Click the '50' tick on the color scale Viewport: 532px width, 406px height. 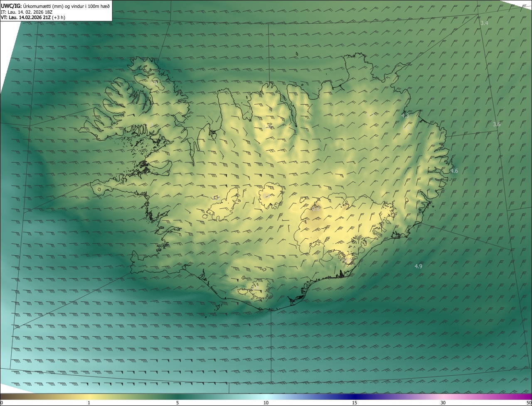(x=529, y=403)
